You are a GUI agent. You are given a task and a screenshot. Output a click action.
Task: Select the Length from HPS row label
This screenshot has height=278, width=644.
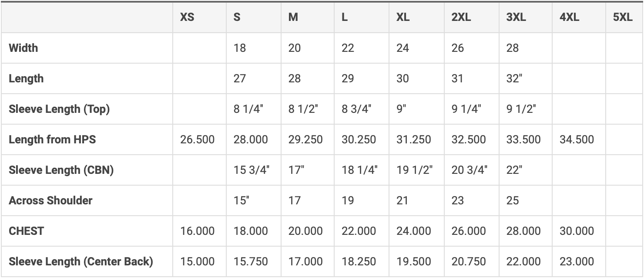click(x=52, y=139)
